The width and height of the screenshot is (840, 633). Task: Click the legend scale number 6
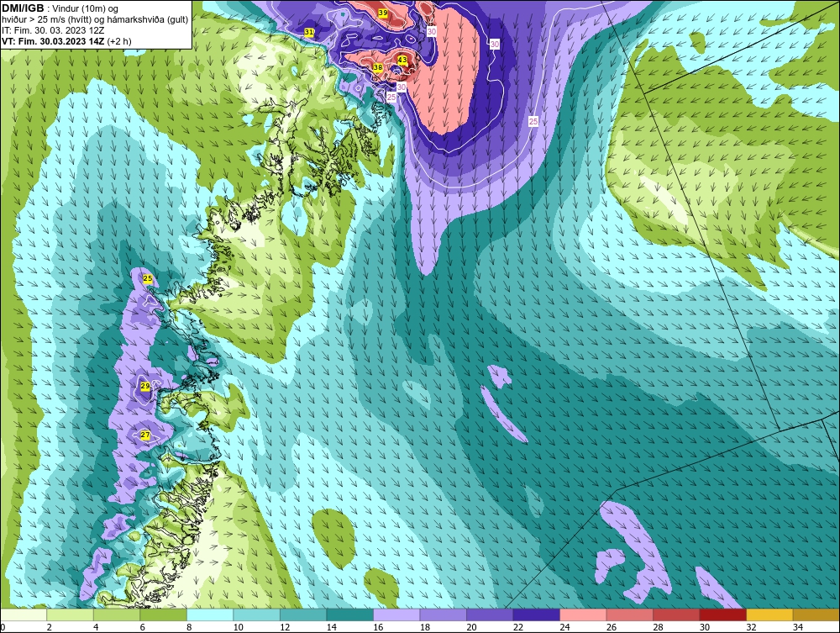[x=143, y=627]
